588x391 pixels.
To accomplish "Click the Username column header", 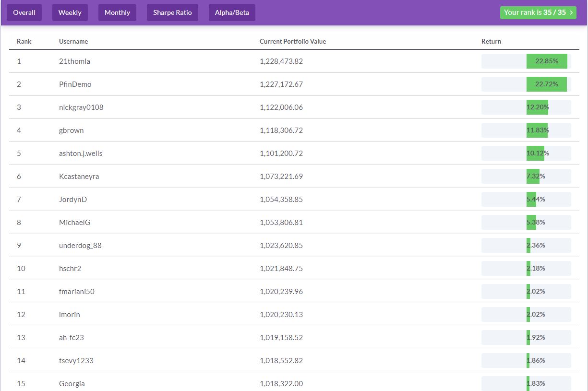I will click(x=73, y=41).
